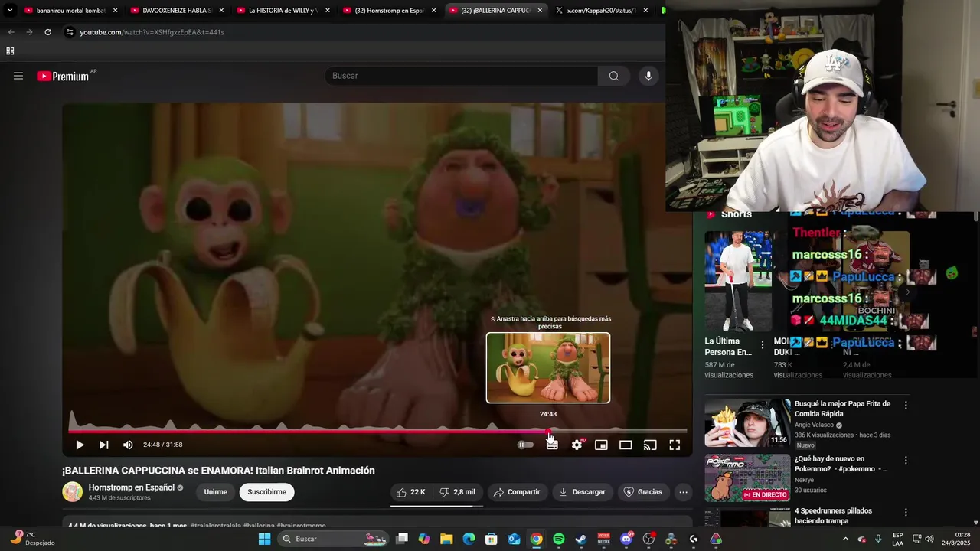Open the Papa Frita video thumbnail
Viewport: 980px width, 551px height.
click(x=747, y=422)
